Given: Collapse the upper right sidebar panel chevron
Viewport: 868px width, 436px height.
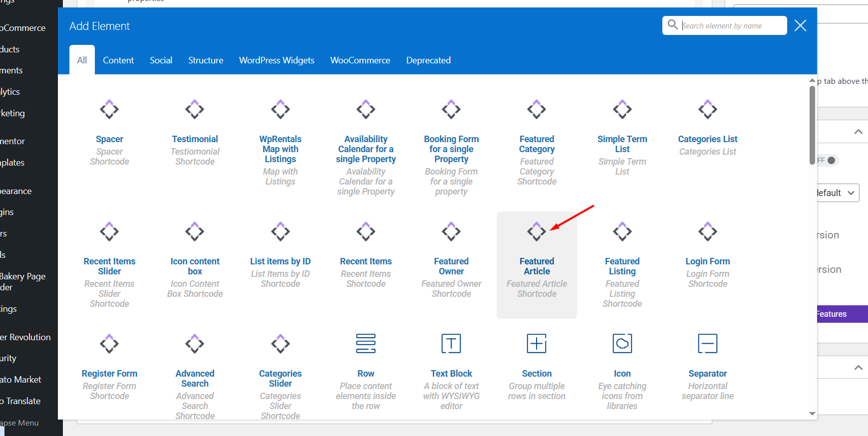Looking at the screenshot, I should [x=858, y=132].
